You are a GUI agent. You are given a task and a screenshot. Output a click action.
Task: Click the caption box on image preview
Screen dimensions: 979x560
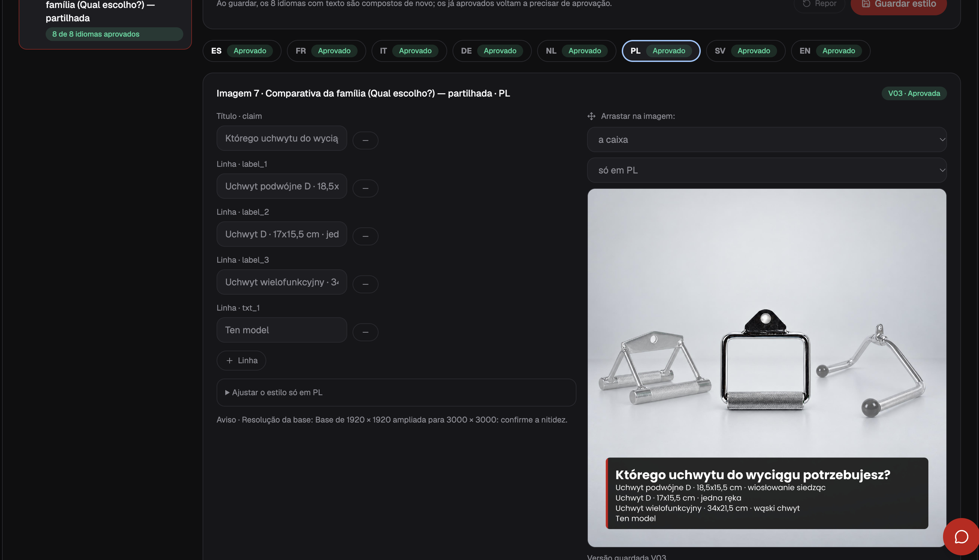click(x=767, y=493)
